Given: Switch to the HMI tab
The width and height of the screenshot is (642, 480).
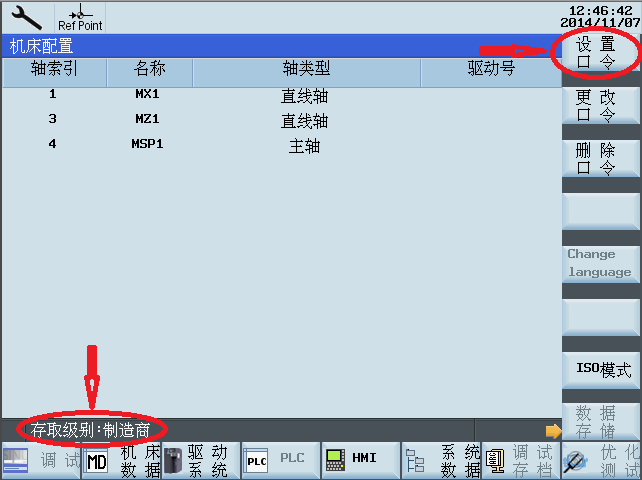Looking at the screenshot, I should pyautogui.click(x=361, y=460).
